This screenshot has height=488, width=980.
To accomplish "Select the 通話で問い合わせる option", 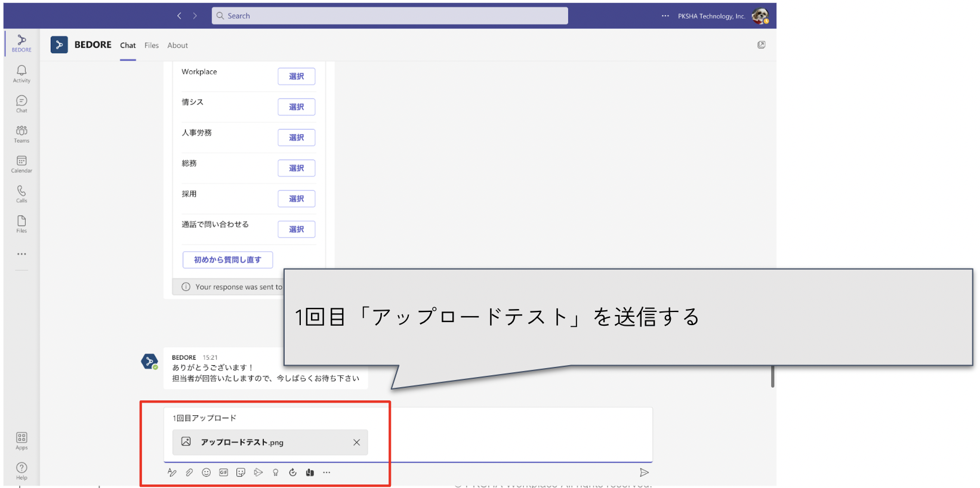I will point(296,229).
